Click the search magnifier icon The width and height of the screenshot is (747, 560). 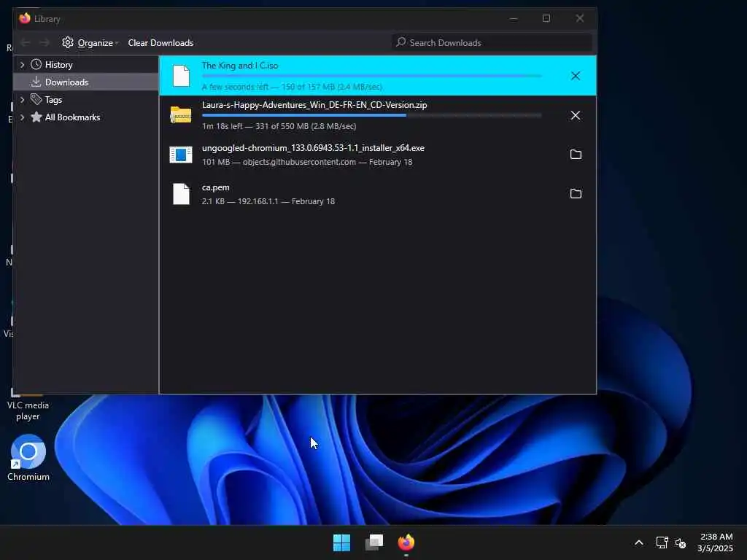pyautogui.click(x=401, y=42)
